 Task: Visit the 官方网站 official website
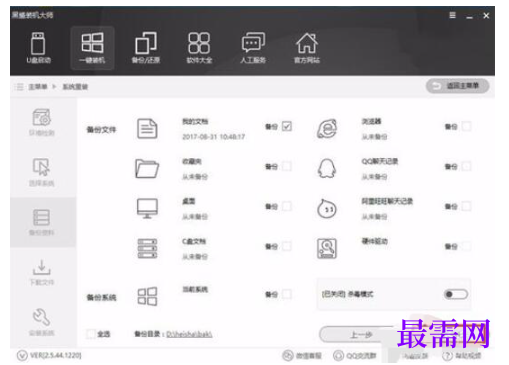307,48
